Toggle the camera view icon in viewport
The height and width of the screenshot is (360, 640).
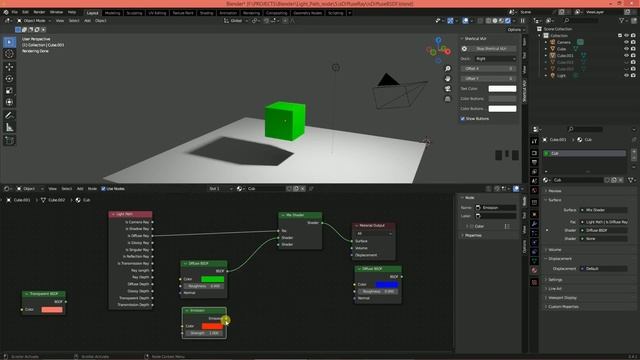click(448, 89)
